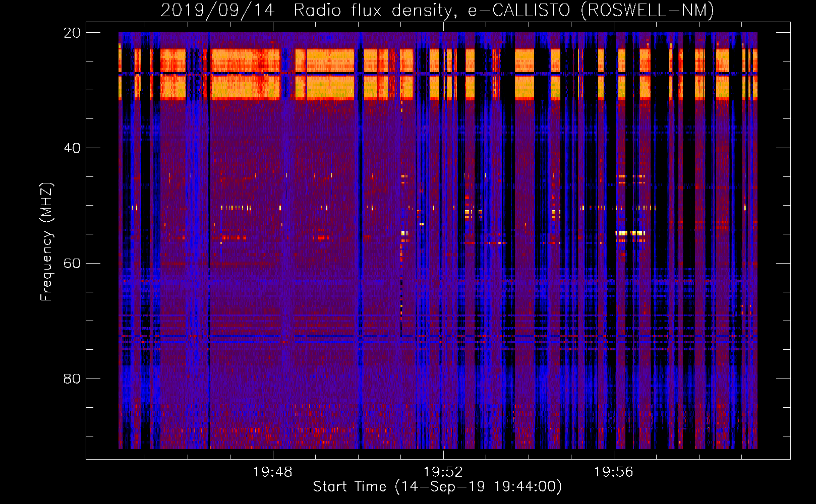Click the y-axis label "Frequency (MHZ)"

(46, 241)
